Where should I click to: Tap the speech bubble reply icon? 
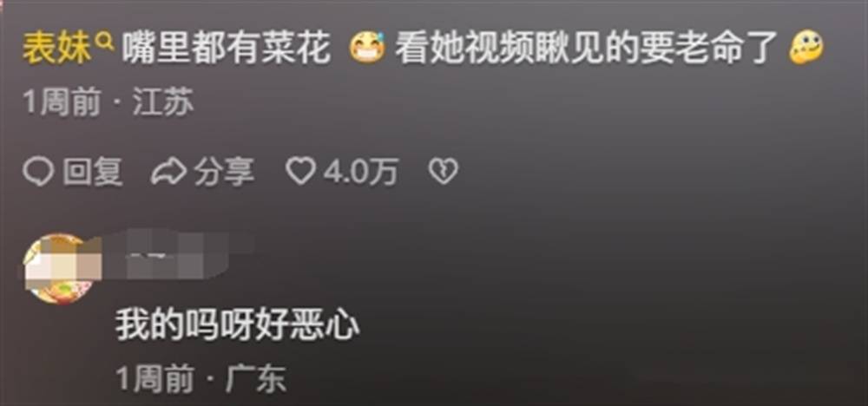[38, 172]
